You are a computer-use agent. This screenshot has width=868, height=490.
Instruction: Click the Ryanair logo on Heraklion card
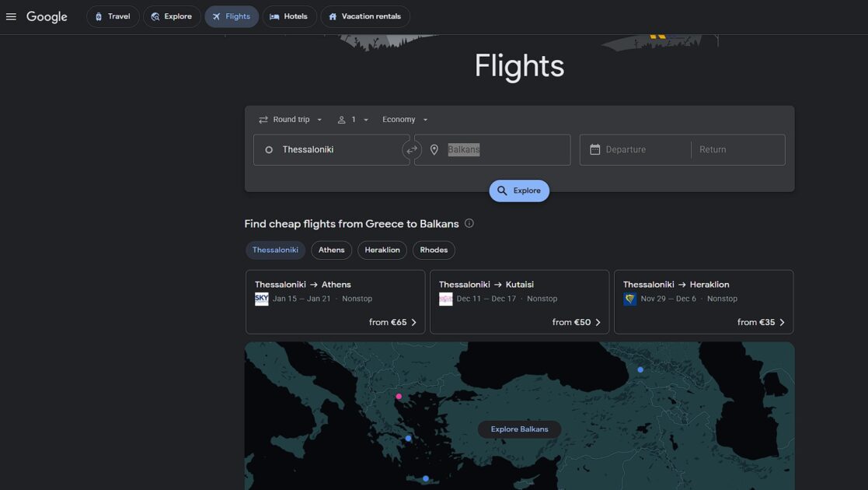630,299
